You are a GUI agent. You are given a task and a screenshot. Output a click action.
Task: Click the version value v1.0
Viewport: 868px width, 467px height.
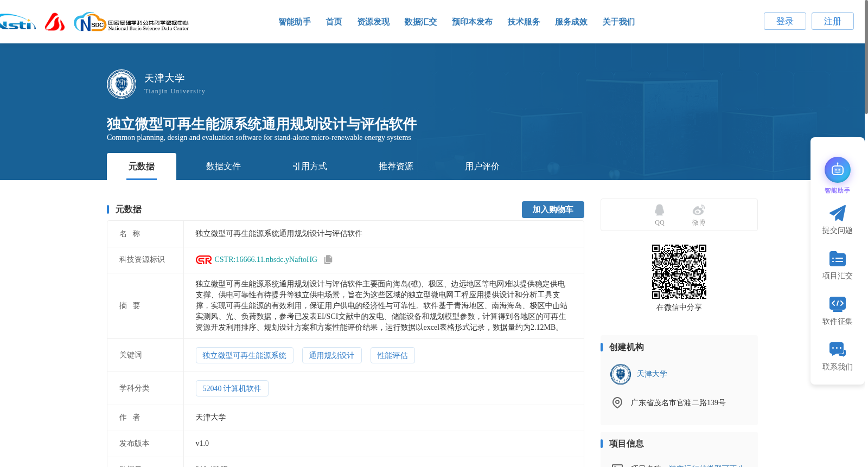point(202,444)
